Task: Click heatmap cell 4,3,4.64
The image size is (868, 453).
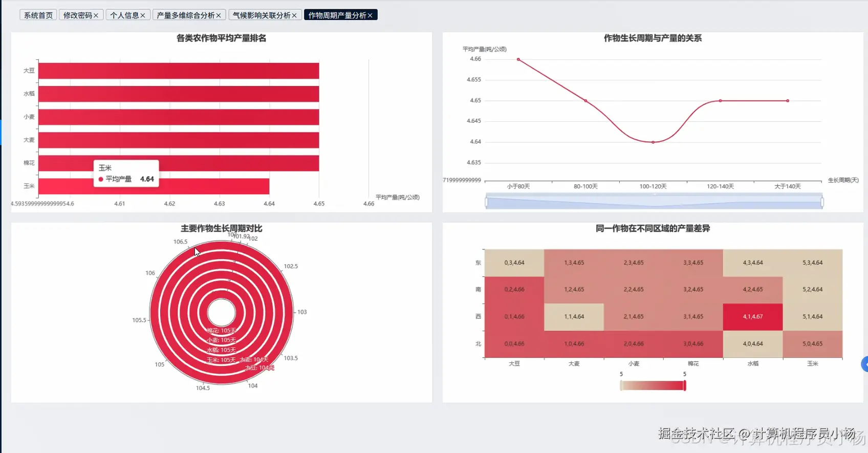Action: pyautogui.click(x=753, y=263)
